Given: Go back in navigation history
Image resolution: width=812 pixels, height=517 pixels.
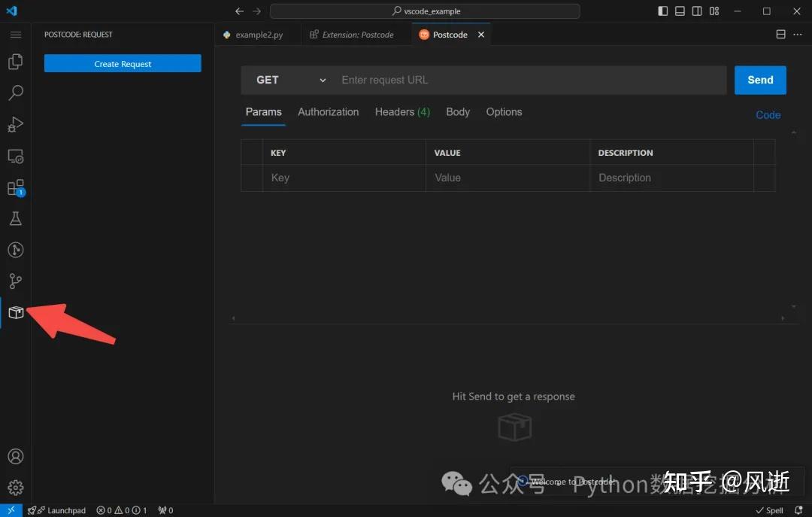Looking at the screenshot, I should click(x=239, y=11).
